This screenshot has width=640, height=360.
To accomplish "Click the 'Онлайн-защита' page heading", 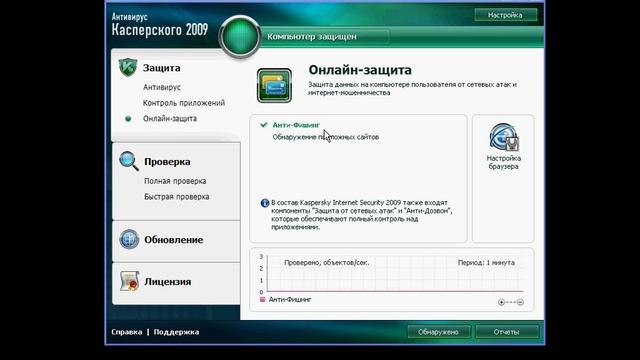I will click(x=360, y=70).
